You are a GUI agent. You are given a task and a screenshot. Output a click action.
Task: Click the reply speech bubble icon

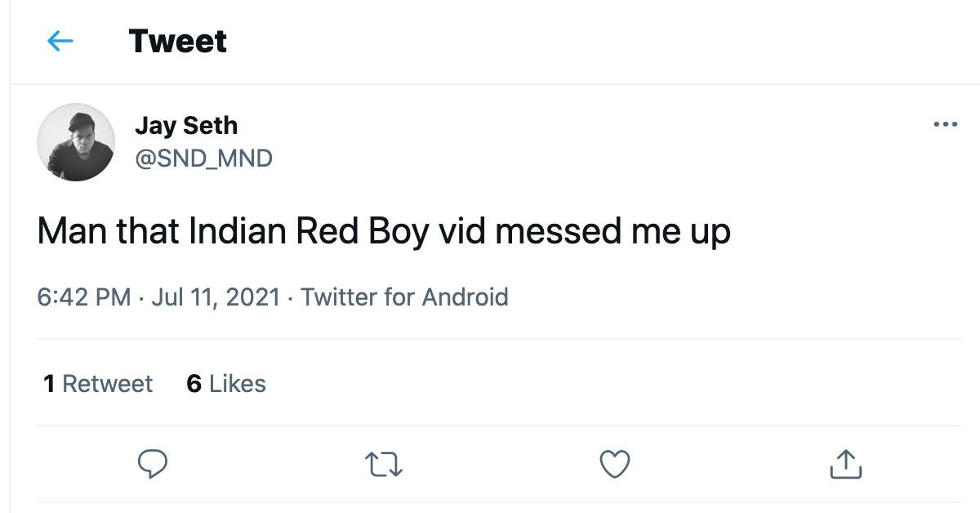pos(152,464)
